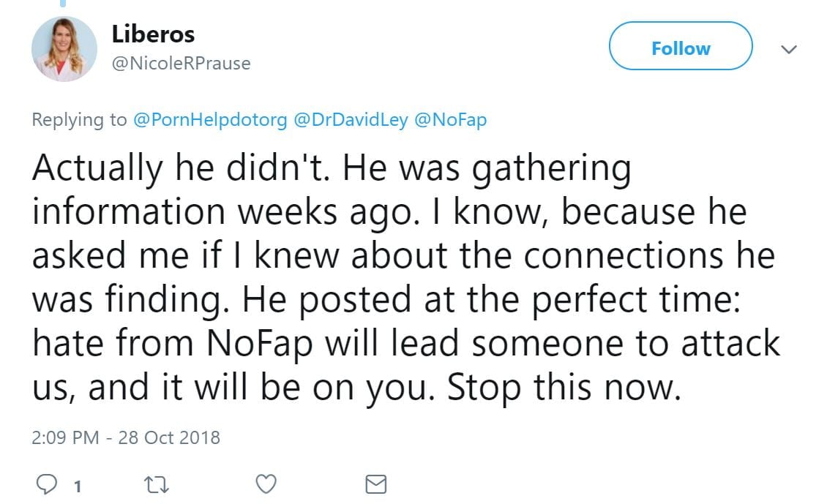This screenshot has height=504, width=816.
Task: Click the reply count number 1
Action: pos(77,486)
